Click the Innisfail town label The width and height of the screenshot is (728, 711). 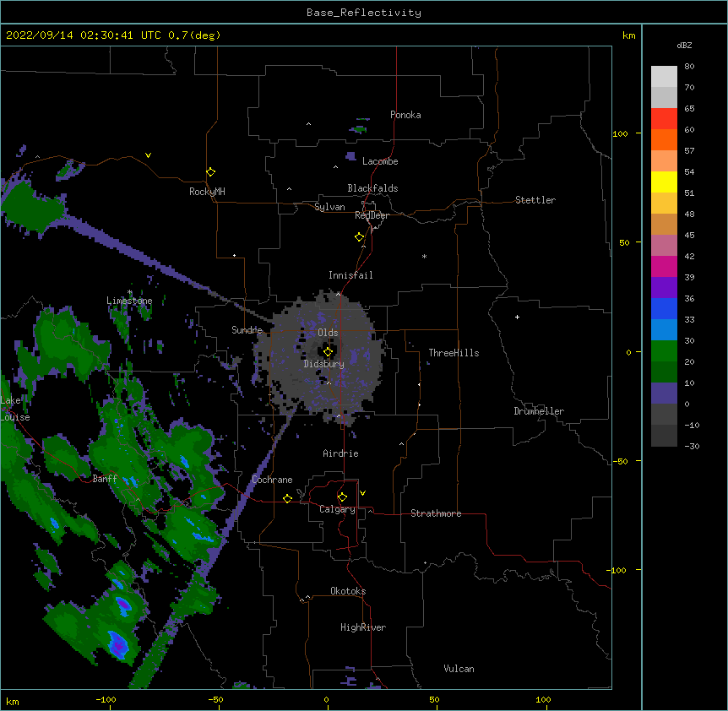coord(350,275)
